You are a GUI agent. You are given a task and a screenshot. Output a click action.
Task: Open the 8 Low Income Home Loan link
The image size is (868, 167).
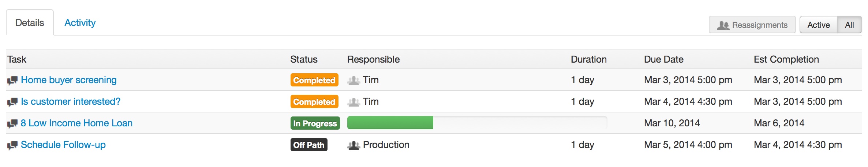click(x=76, y=123)
